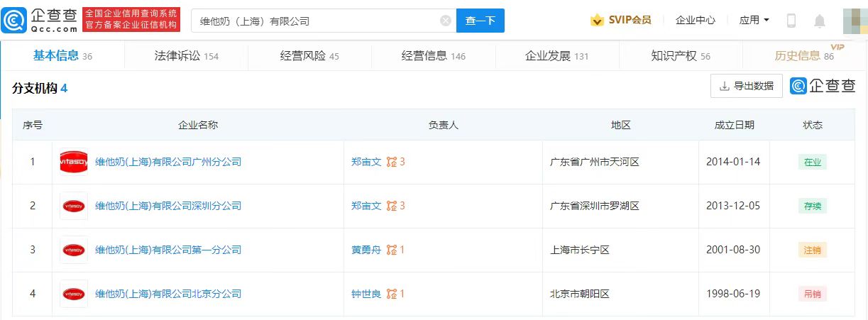Click 北京市朝阳区 cell
This screenshot has width=868, height=320.
pyautogui.click(x=580, y=294)
